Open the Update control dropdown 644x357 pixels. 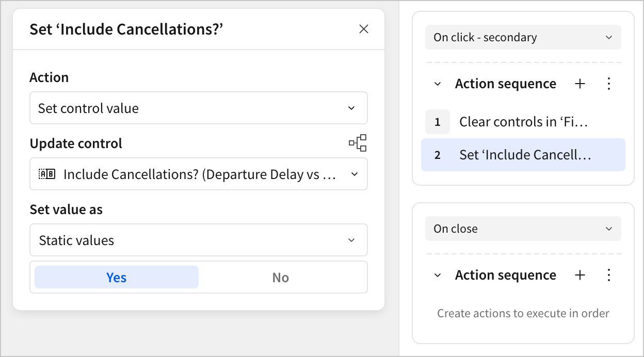(x=198, y=174)
